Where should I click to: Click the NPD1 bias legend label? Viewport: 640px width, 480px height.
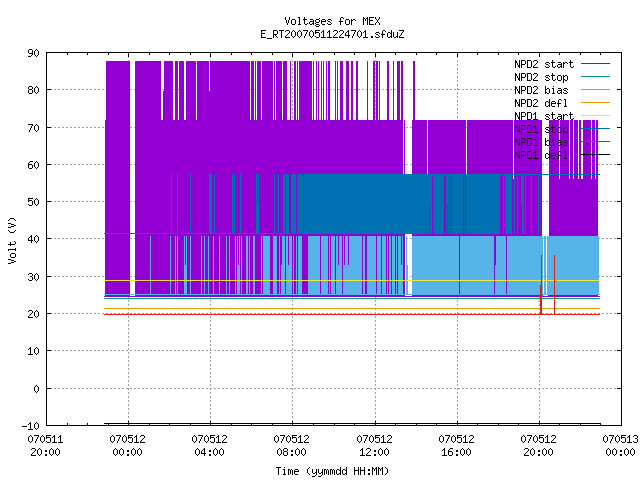(x=541, y=142)
